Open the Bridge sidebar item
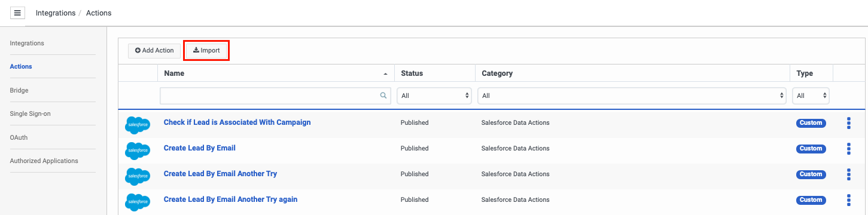This screenshot has width=868, height=215. click(x=19, y=91)
